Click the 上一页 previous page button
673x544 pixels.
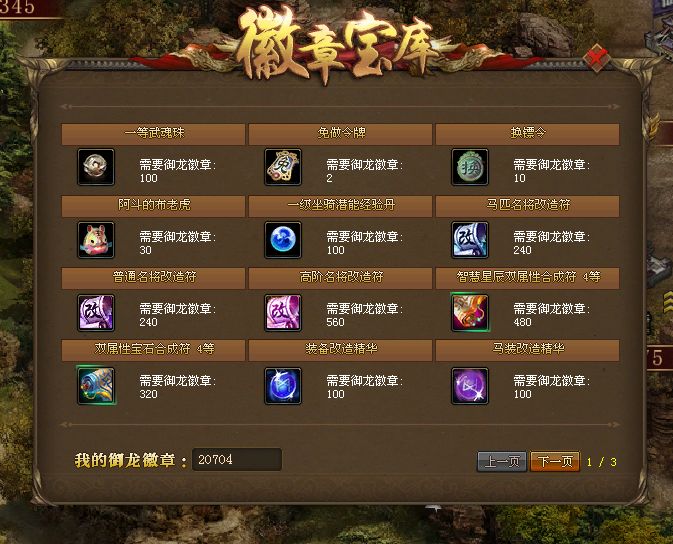pos(502,462)
